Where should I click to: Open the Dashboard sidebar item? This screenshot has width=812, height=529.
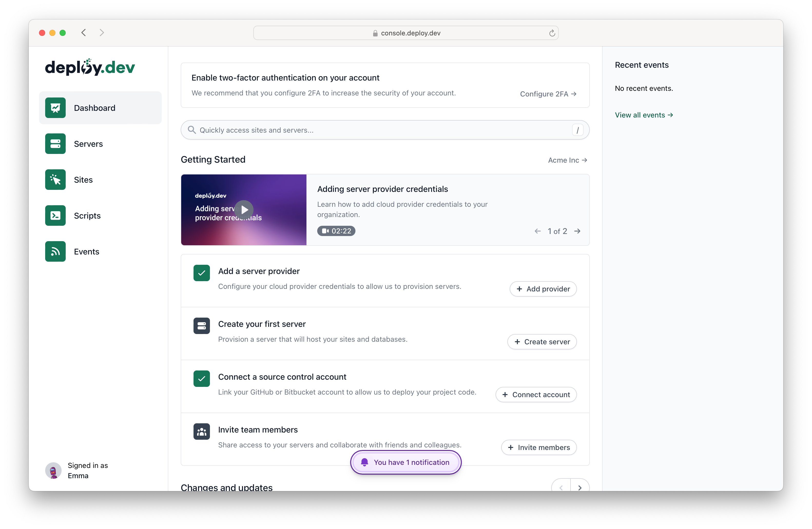[x=100, y=108]
